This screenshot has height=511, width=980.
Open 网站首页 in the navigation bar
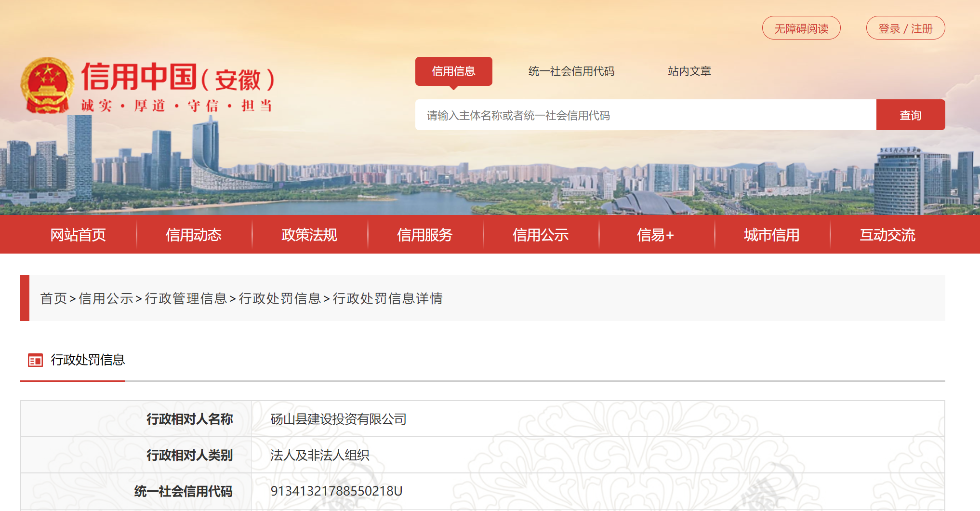coord(78,235)
